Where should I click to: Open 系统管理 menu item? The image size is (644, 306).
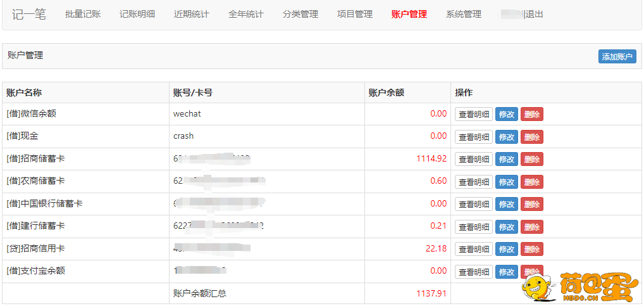[x=464, y=15]
